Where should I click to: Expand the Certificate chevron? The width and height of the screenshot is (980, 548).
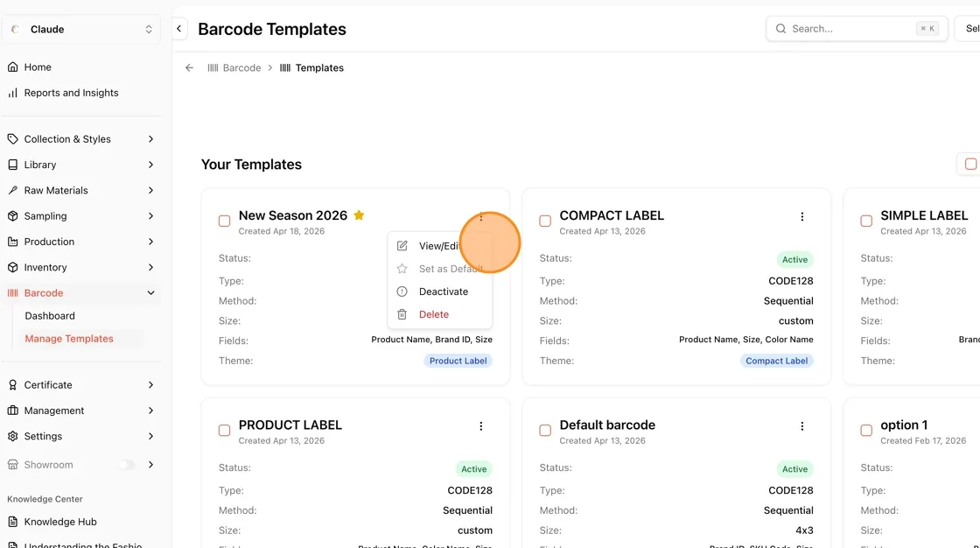click(150, 384)
